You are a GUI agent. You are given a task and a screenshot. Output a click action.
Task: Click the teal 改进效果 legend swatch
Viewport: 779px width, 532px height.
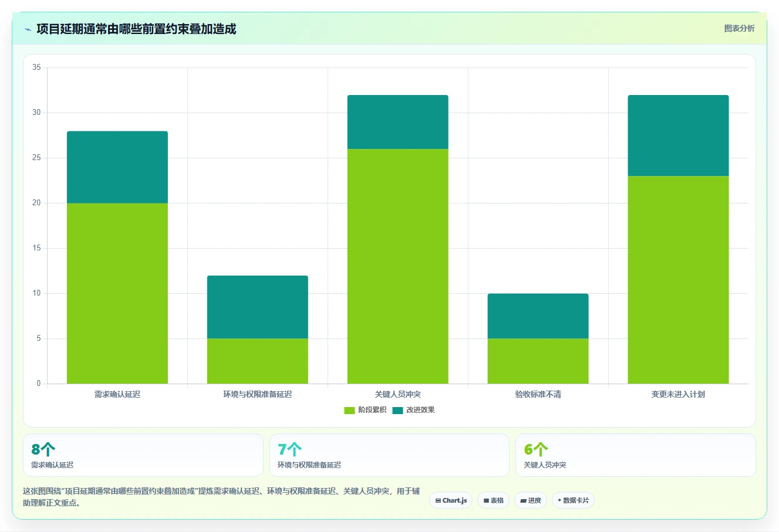397,410
